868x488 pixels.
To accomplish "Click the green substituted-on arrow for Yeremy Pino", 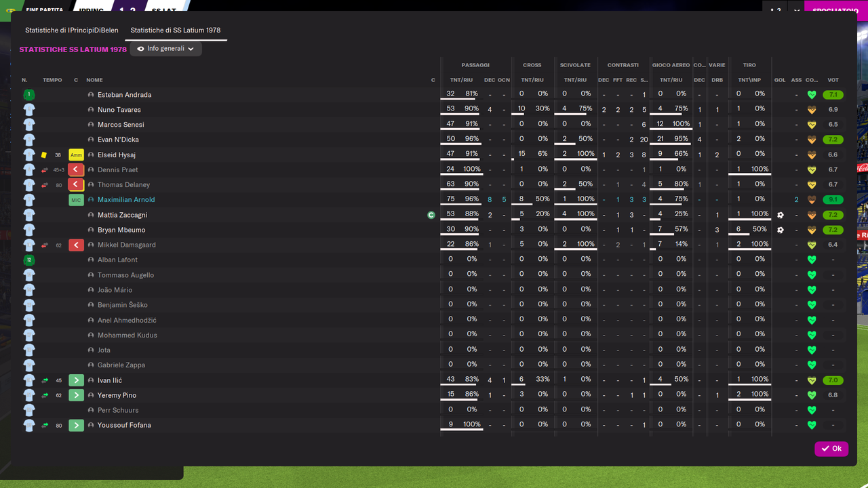I will (x=76, y=395).
